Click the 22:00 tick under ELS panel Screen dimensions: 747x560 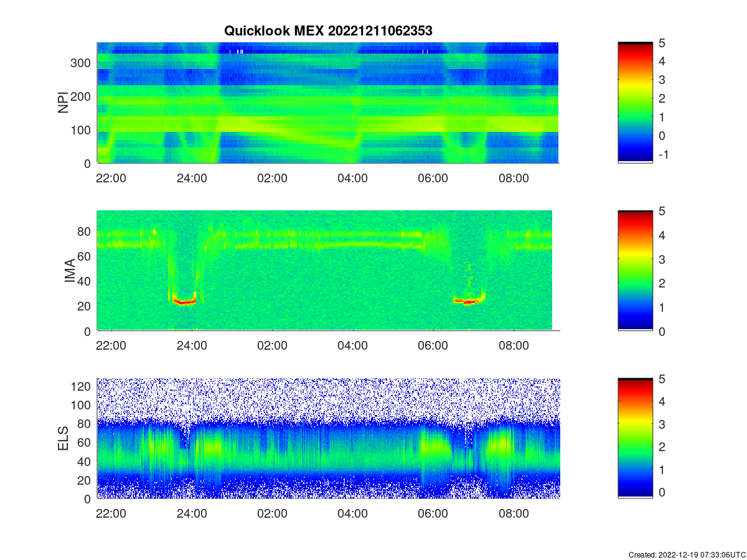112,514
